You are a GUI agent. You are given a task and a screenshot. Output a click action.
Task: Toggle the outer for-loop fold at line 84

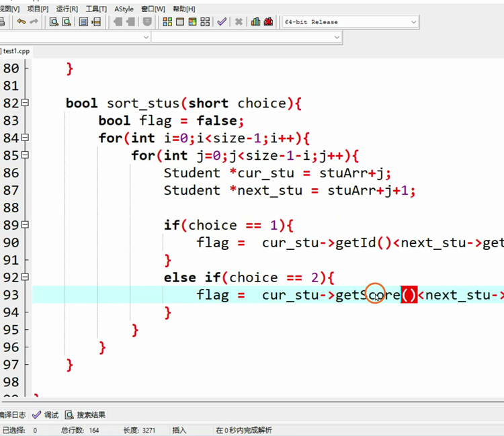(x=26, y=138)
